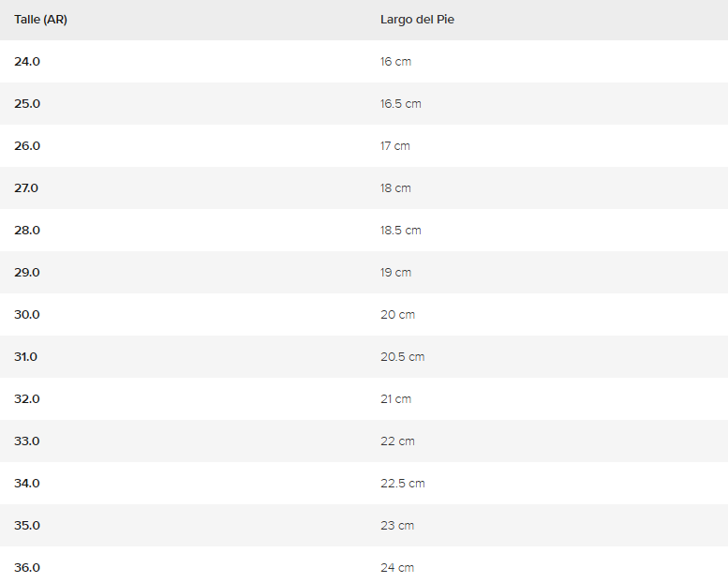Select the 31.0 size cell

[x=26, y=357]
